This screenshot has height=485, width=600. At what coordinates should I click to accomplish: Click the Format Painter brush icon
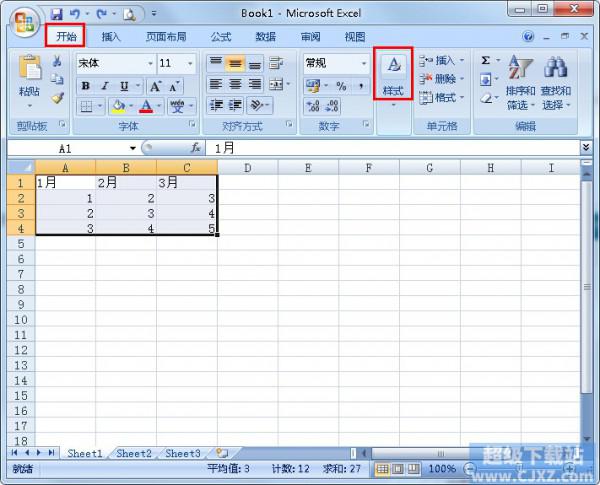(x=57, y=98)
